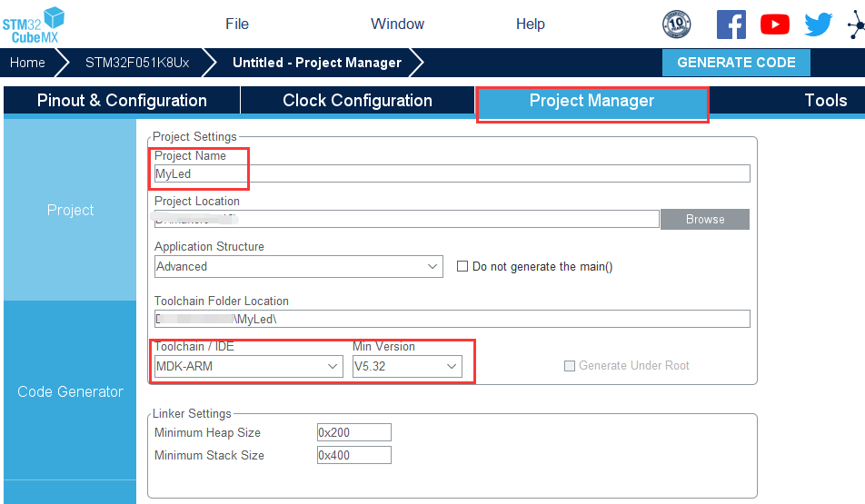Toggle the Generate Under Root checkbox
The width and height of the screenshot is (865, 504).
(570, 366)
